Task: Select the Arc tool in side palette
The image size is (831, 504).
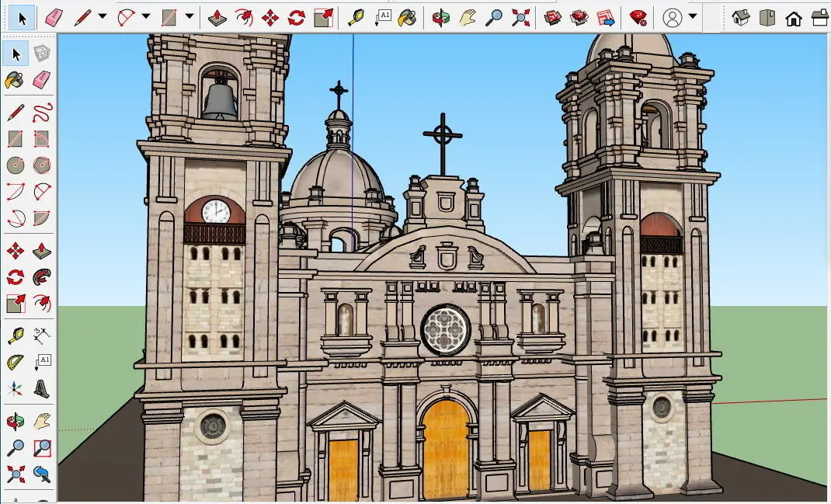Action: (16, 191)
